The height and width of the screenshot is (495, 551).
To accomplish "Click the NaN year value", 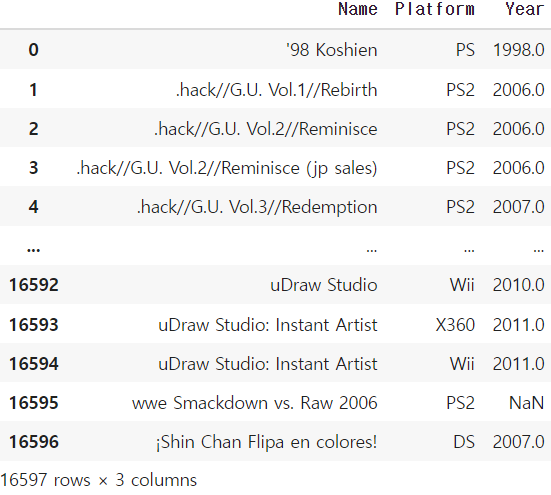I will coord(526,403).
